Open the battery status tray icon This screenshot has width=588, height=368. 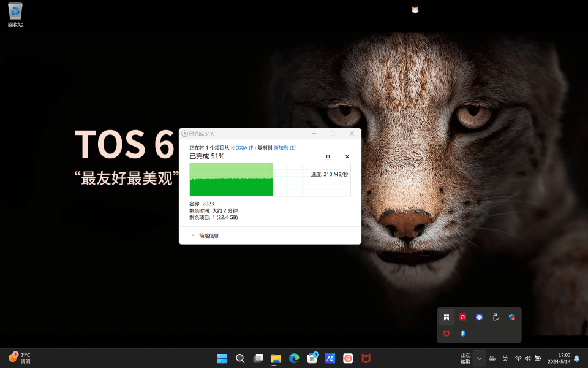point(538,358)
